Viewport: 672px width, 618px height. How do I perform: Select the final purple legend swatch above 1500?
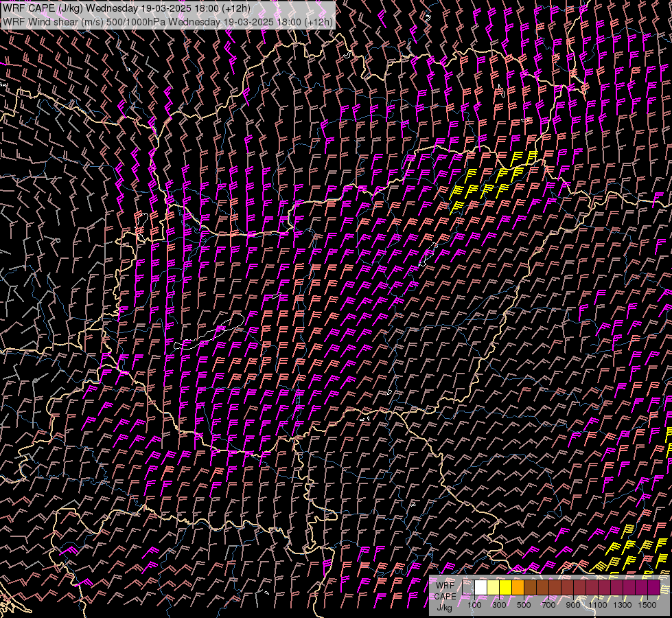coord(653,588)
